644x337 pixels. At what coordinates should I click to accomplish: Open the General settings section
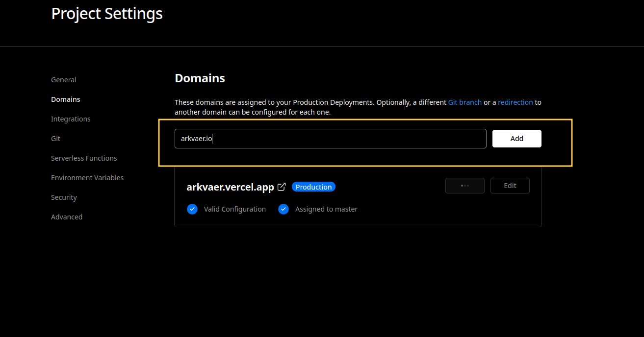(64, 80)
